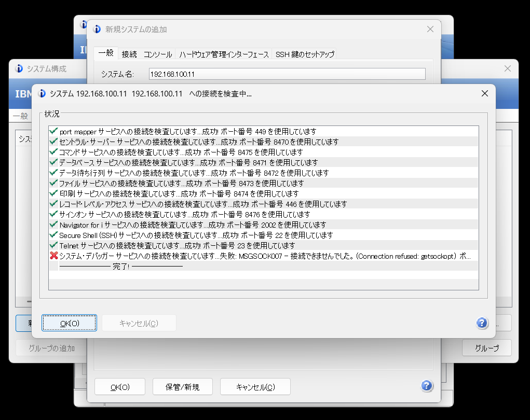The height and width of the screenshot is (420, 530).
Task: Open the SSH 鍵のセットアップ tab
Action: click(305, 54)
